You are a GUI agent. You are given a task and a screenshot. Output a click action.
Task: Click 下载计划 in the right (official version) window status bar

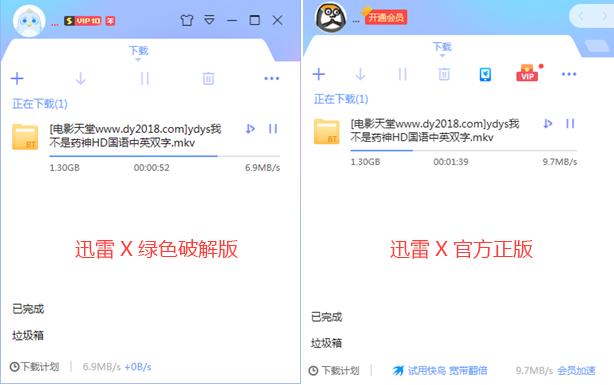(334, 371)
